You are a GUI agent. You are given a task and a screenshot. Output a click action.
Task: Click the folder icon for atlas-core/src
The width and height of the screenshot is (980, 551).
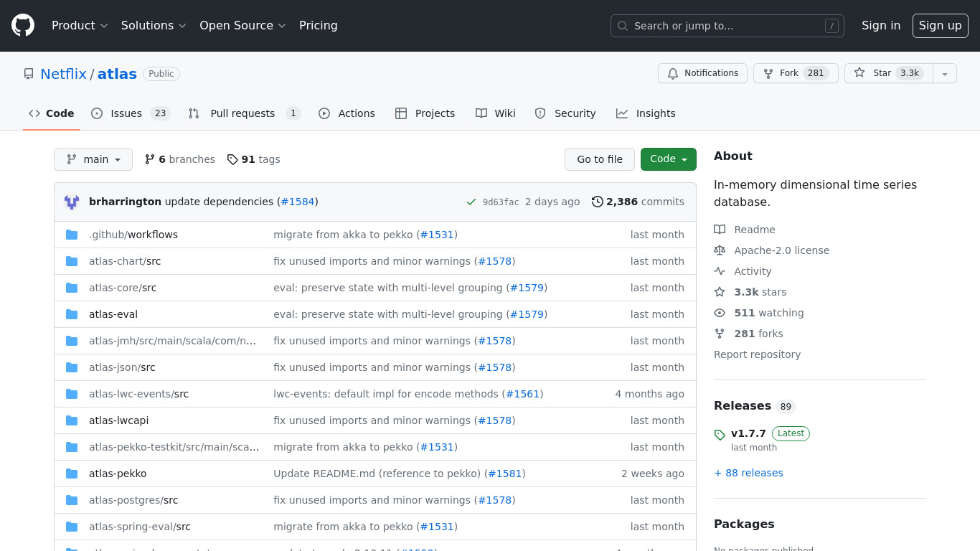click(x=72, y=288)
